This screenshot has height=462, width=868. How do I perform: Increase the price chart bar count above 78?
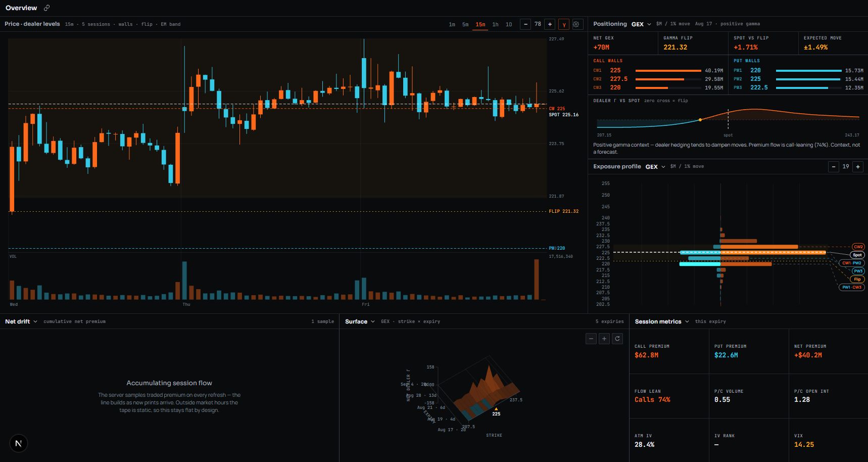(x=550, y=24)
